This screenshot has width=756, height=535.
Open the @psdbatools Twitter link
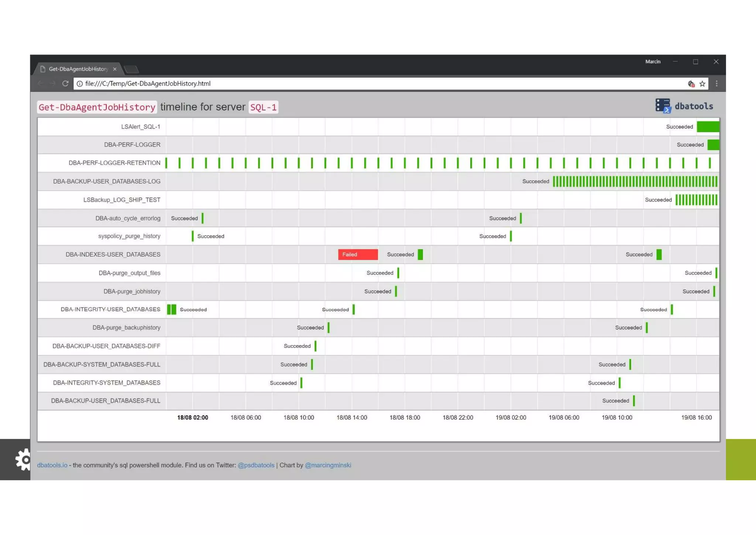[x=256, y=465]
